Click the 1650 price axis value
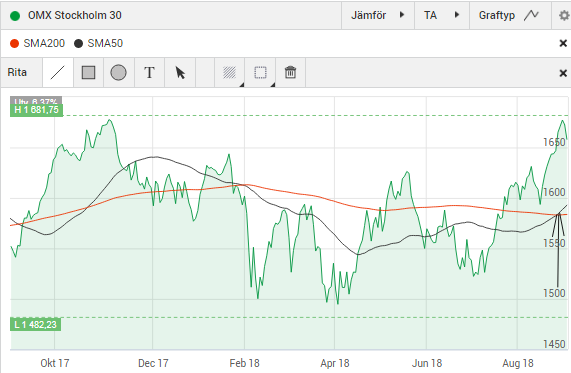571x373 pixels. click(x=554, y=142)
